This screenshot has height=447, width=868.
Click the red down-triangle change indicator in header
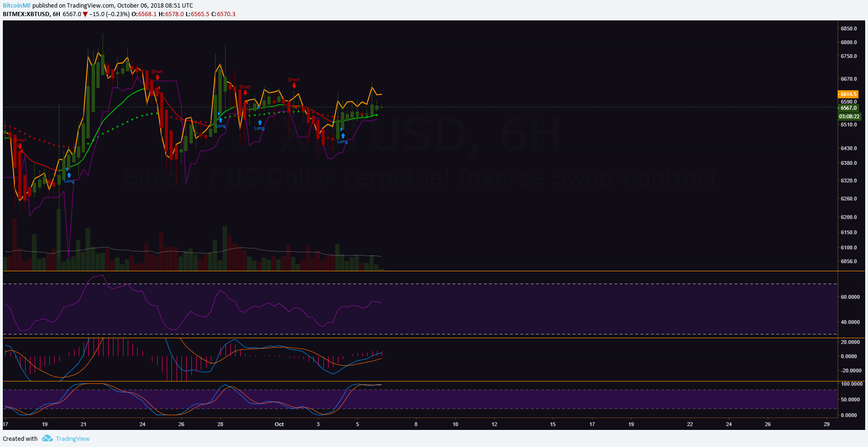point(85,14)
